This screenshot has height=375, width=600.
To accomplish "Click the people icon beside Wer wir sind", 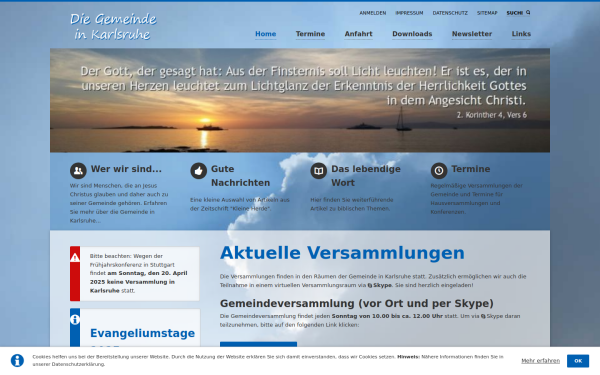I will pos(78,171).
